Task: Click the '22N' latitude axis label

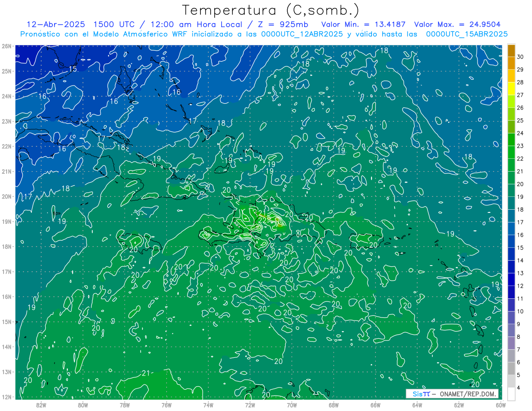Action: click(6, 146)
